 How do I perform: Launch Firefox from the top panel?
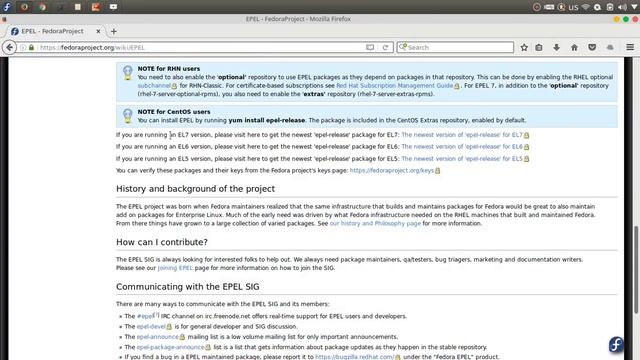point(24,7)
